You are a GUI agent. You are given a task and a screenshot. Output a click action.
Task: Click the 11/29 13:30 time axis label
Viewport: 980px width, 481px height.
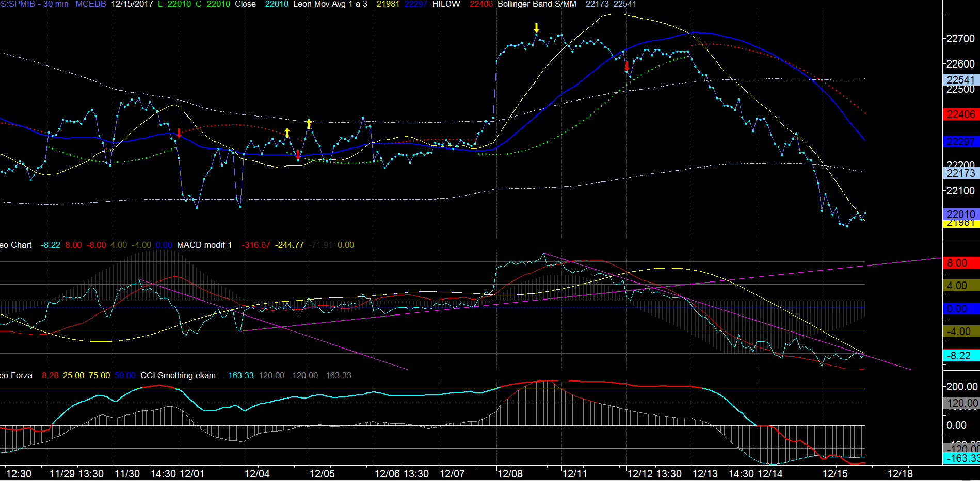(76, 474)
